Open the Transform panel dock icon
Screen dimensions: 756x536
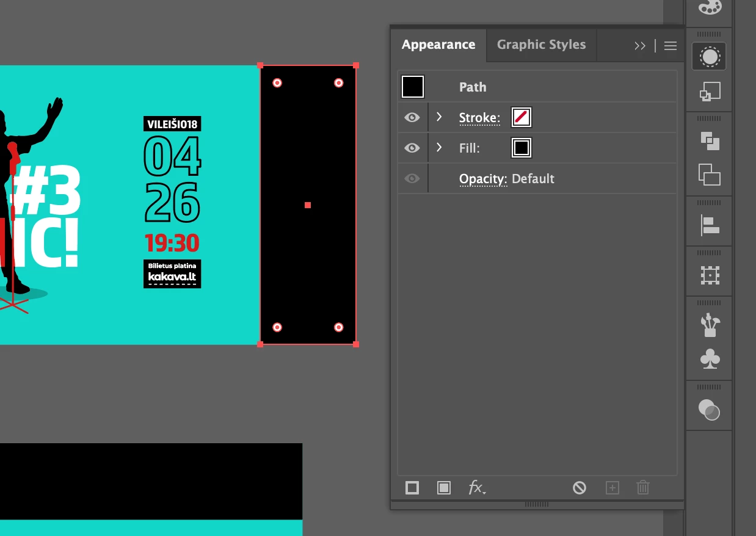(710, 92)
